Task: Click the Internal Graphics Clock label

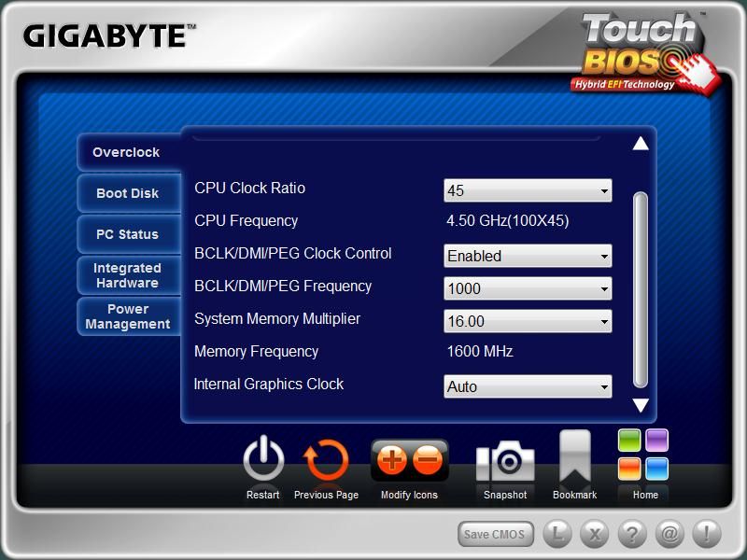Action: (x=269, y=384)
